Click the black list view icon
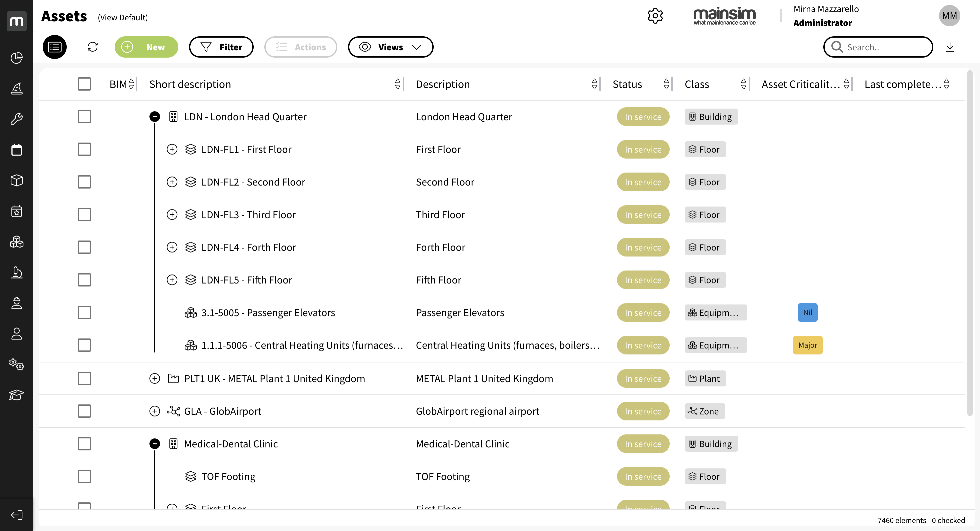The height and width of the screenshot is (531, 980). pos(54,47)
